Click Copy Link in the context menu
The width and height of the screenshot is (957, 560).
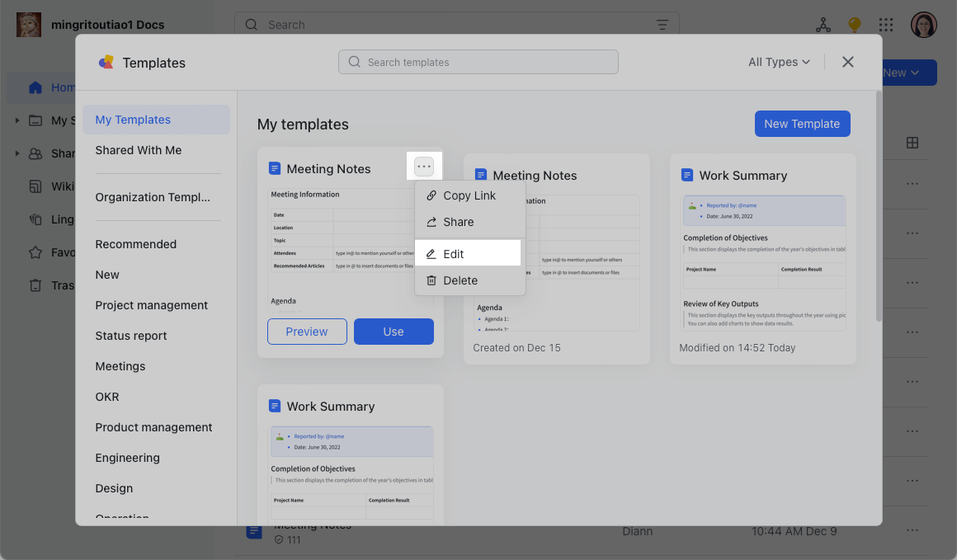(x=469, y=195)
